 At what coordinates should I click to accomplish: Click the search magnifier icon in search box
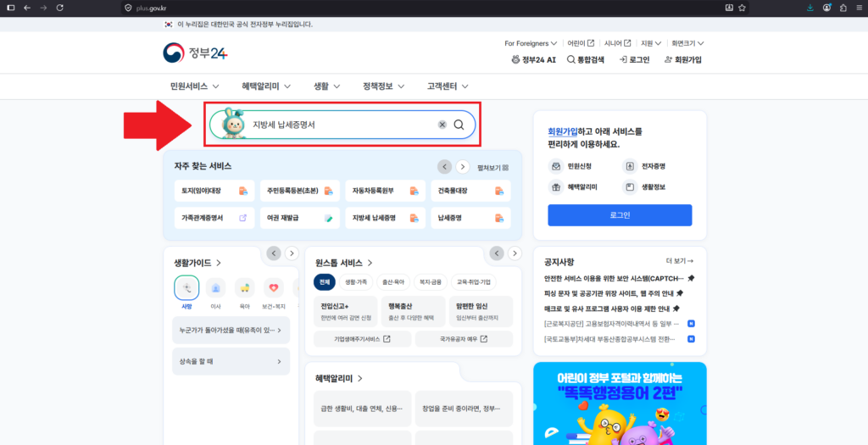(x=459, y=125)
